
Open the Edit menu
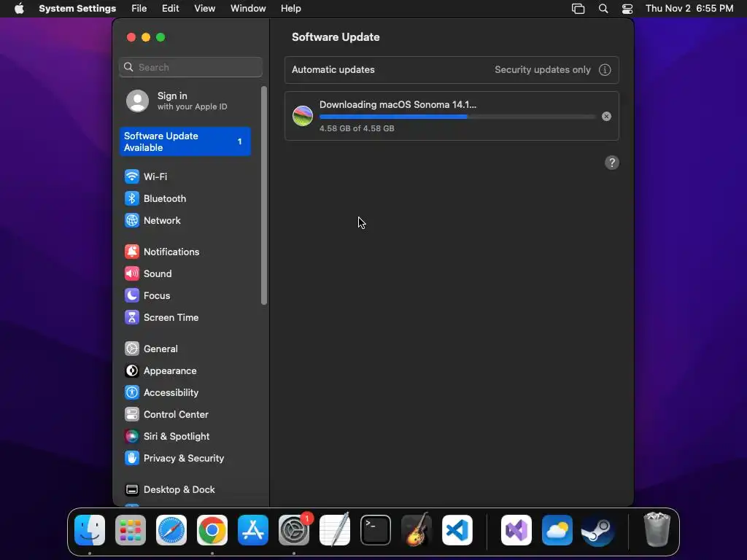[x=170, y=9]
